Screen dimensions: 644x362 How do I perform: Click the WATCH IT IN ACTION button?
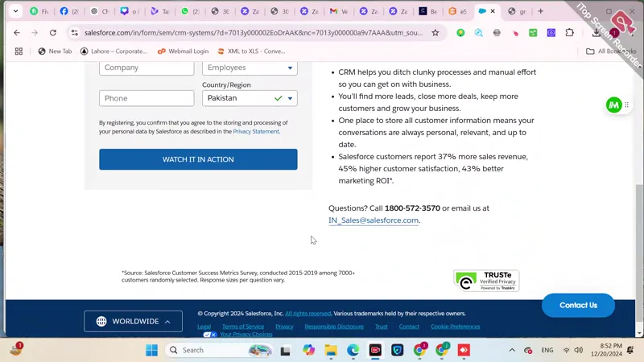(198, 159)
